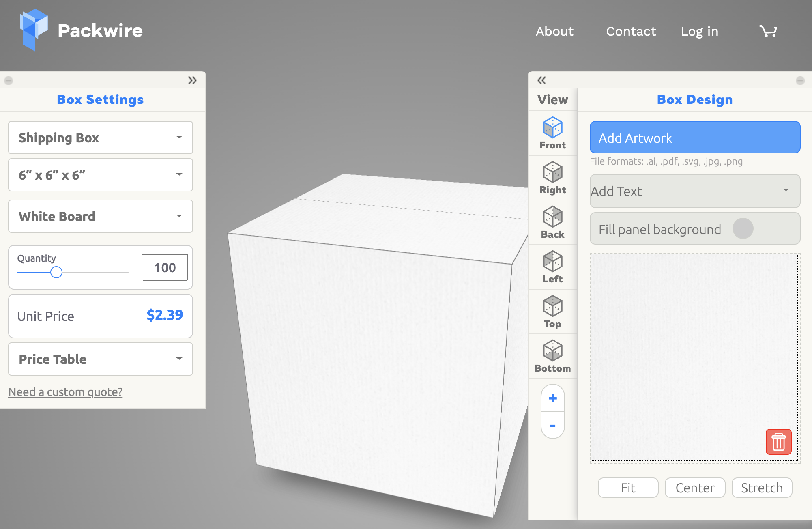The width and height of the screenshot is (812, 529).
Task: Click the Unit Price label
Action: 45,316
